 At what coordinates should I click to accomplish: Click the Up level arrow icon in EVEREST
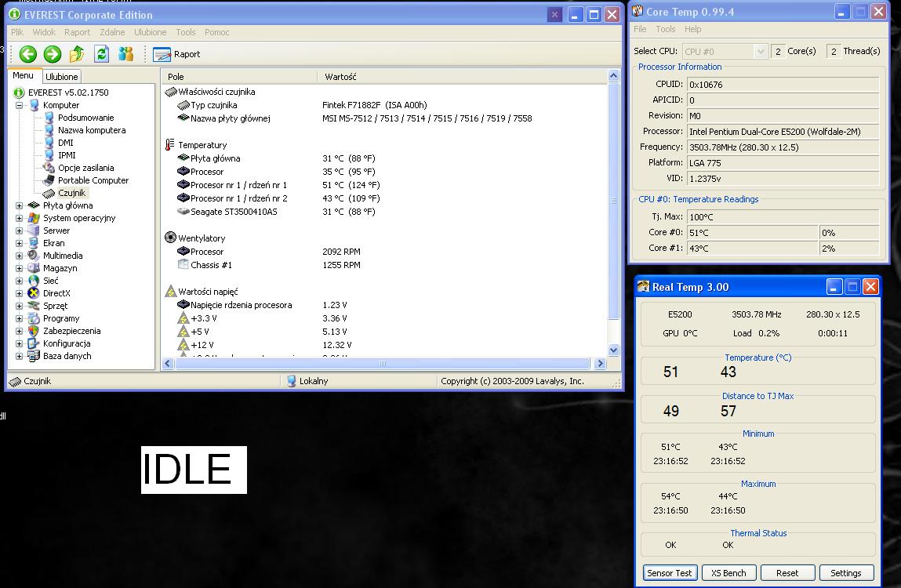[x=77, y=54]
